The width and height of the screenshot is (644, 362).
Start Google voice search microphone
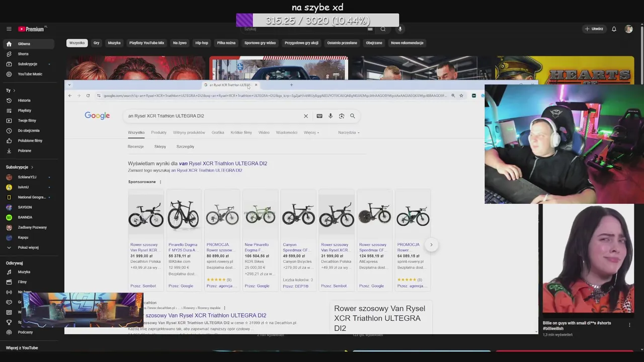(x=331, y=116)
